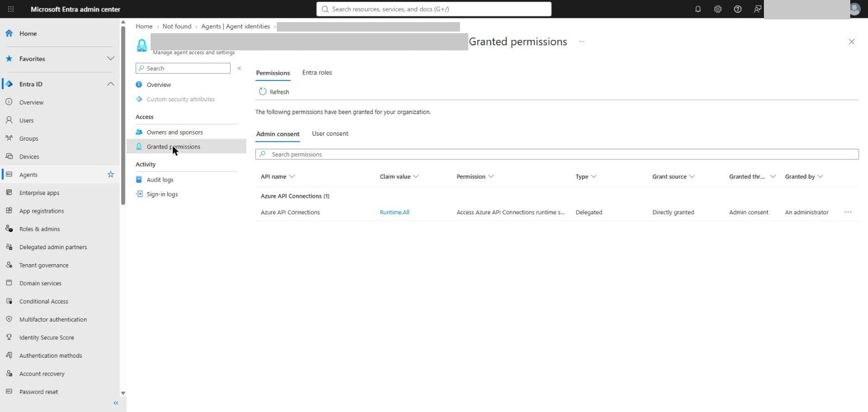The height and width of the screenshot is (412, 868).
Task: Click the Sign-in logs icon
Action: [x=139, y=194]
